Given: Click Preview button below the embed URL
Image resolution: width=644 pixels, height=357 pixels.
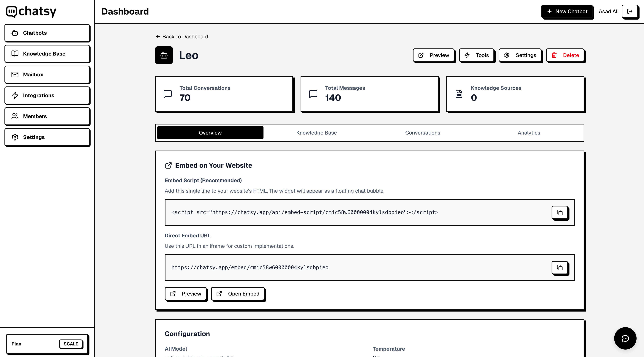Looking at the screenshot, I should (186, 294).
